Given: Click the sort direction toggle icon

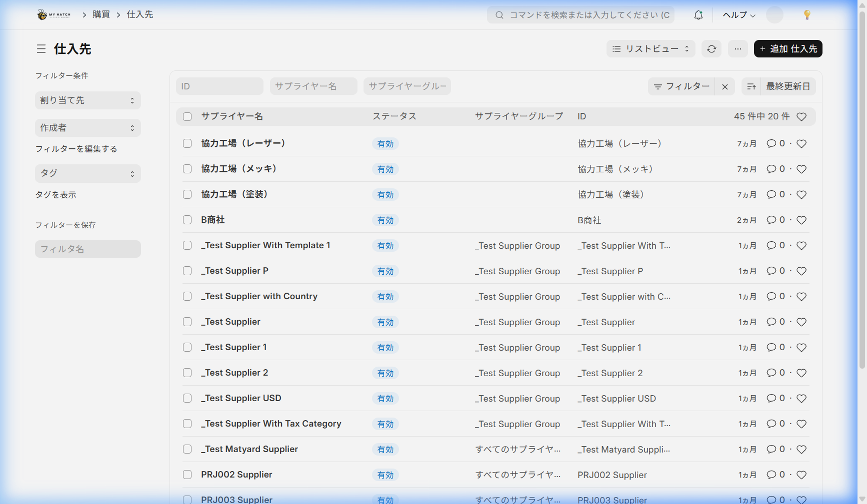Looking at the screenshot, I should 751,86.
